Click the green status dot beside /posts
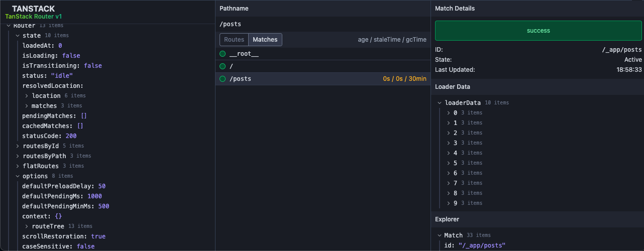 (223, 79)
